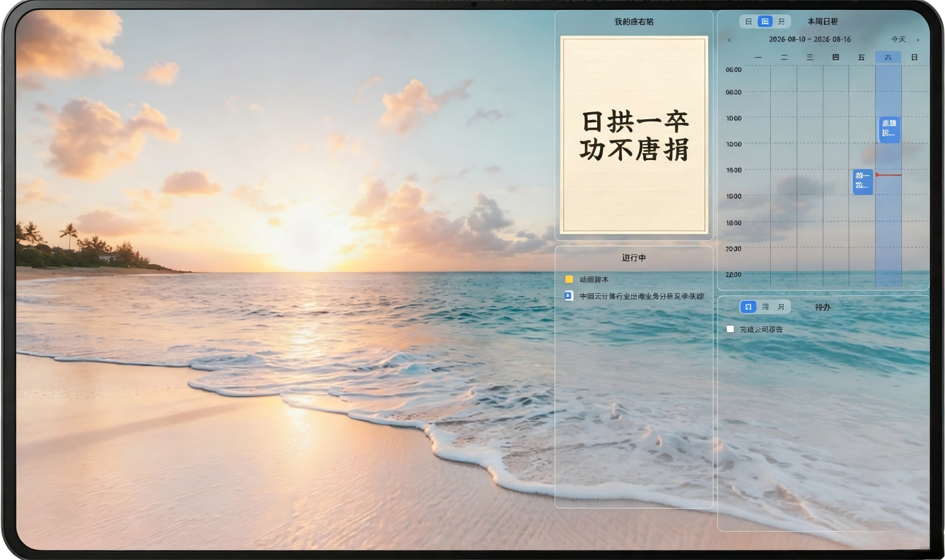Open the Saturday 10:00 calendar event
The width and height of the screenshot is (945, 560).
pos(889,129)
